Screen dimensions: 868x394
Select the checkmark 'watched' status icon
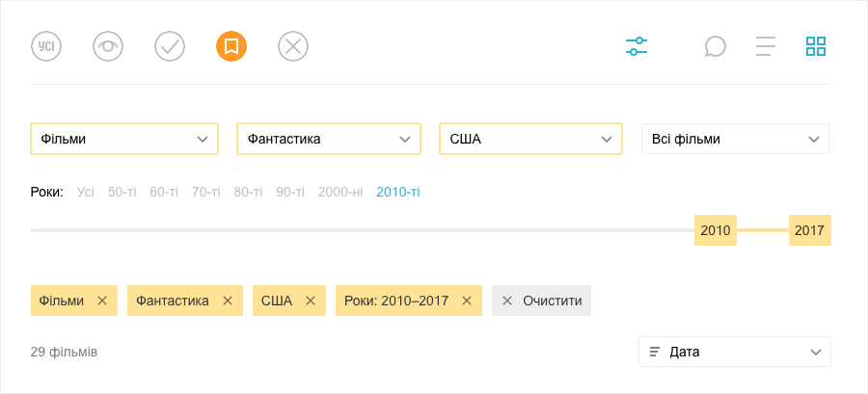point(170,46)
